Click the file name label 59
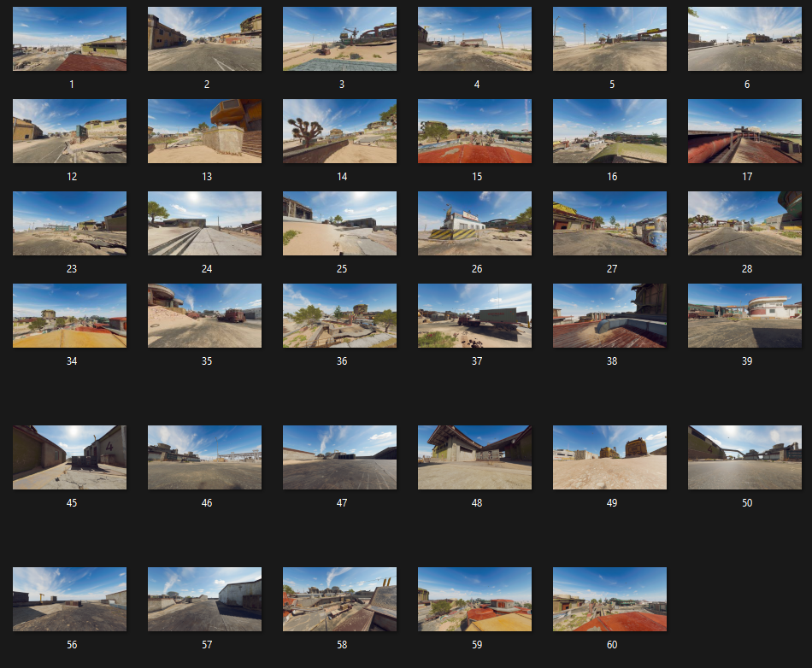This screenshot has height=668, width=812. click(477, 645)
